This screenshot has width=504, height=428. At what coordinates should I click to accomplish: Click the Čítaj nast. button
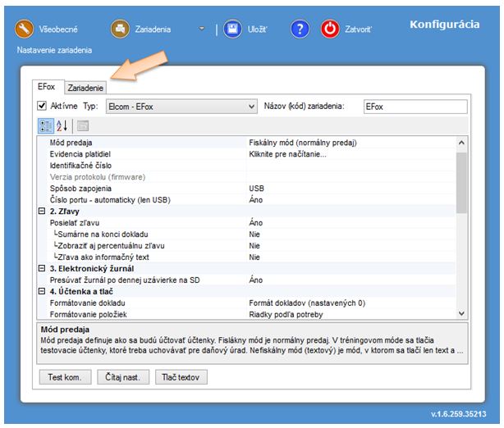[x=121, y=377]
